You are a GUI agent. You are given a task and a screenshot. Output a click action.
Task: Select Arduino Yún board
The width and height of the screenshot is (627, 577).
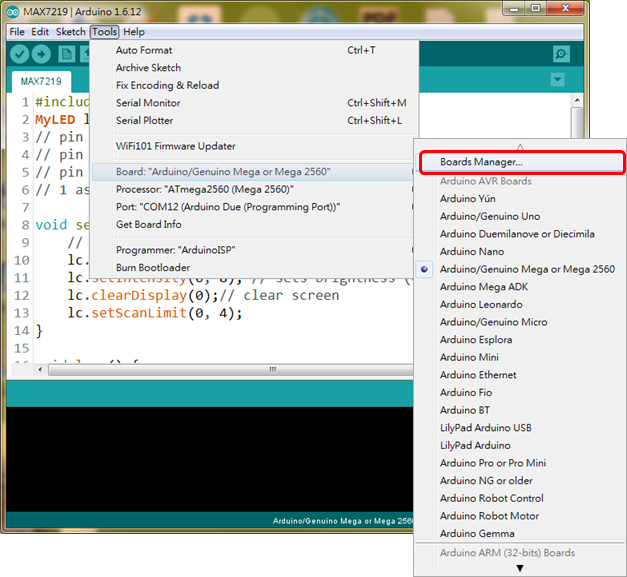(x=520, y=199)
